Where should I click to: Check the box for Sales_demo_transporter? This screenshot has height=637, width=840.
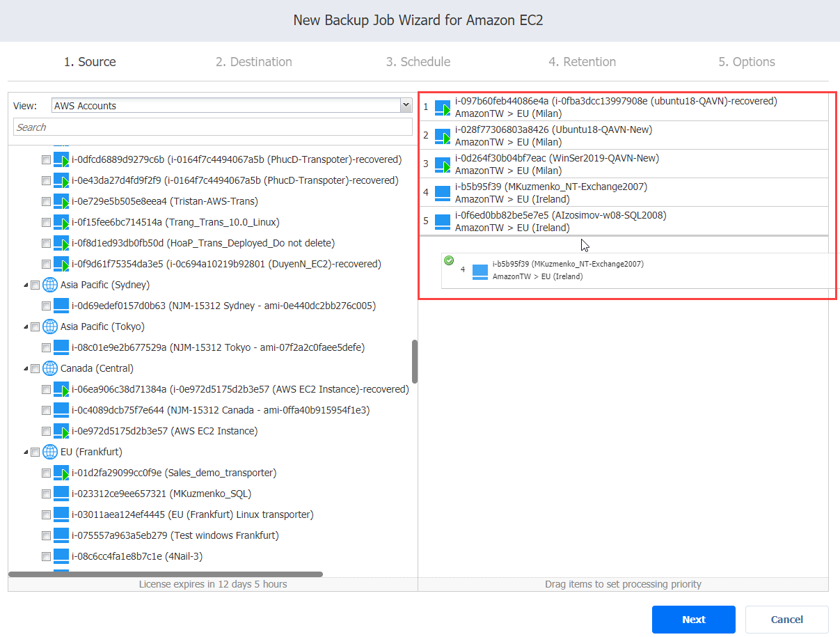click(x=46, y=473)
